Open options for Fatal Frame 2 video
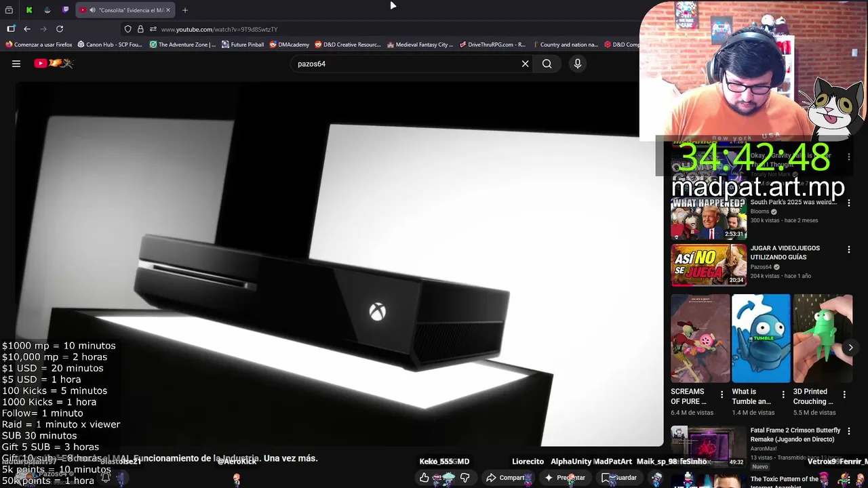 click(849, 431)
